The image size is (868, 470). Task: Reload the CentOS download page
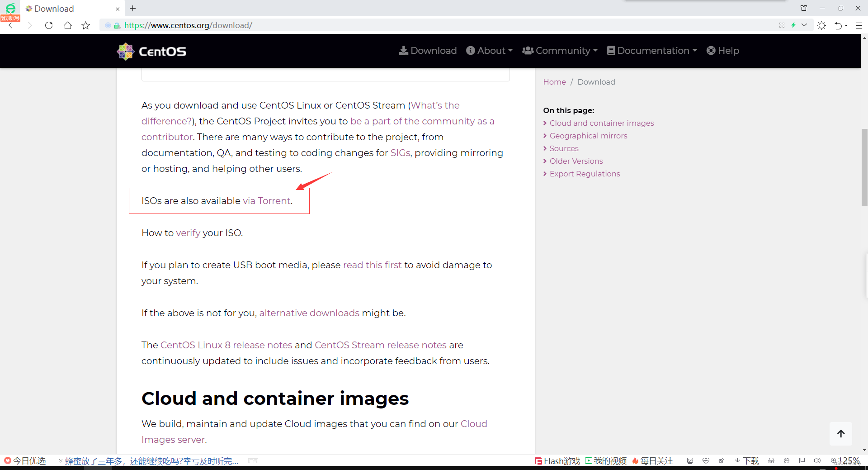[x=49, y=25]
